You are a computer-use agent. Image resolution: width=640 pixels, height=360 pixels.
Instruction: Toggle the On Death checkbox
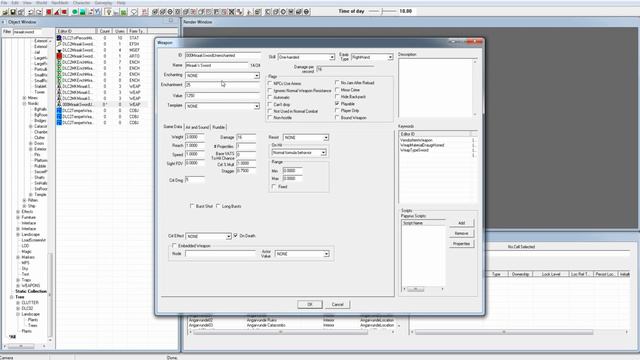tap(236, 236)
